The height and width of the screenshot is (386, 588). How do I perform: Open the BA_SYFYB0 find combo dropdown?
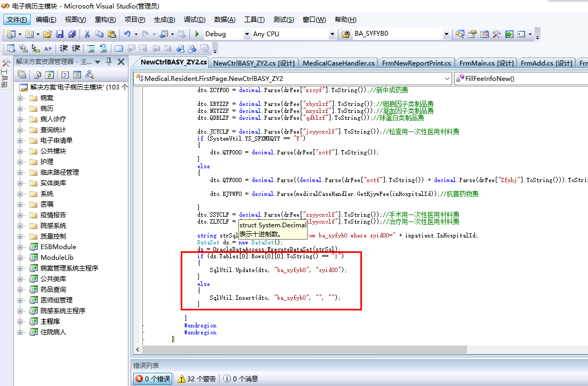446,34
